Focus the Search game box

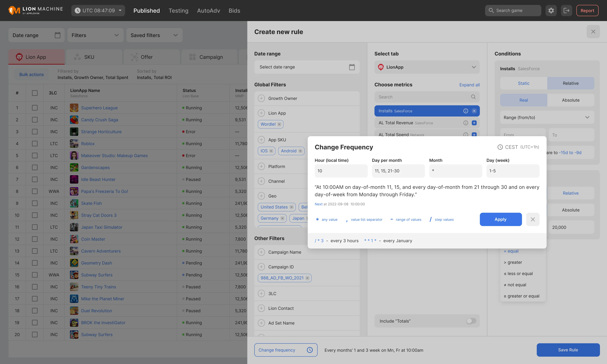[513, 11]
